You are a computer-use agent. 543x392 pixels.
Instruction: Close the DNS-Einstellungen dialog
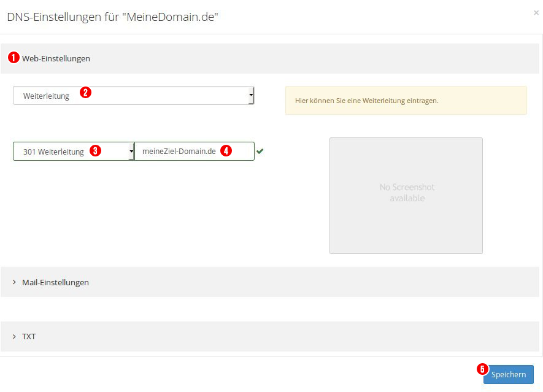coord(536,13)
